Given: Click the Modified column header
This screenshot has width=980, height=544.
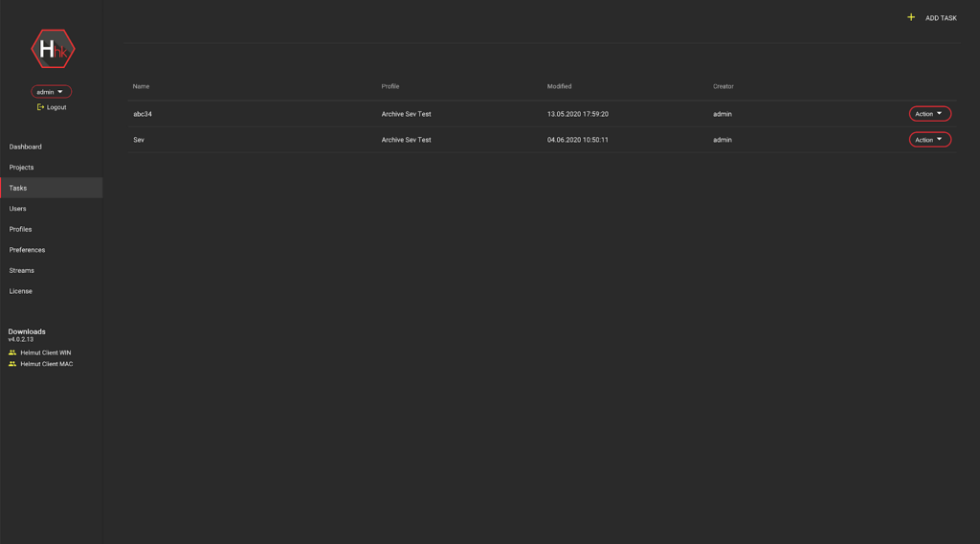Looking at the screenshot, I should 559,86.
